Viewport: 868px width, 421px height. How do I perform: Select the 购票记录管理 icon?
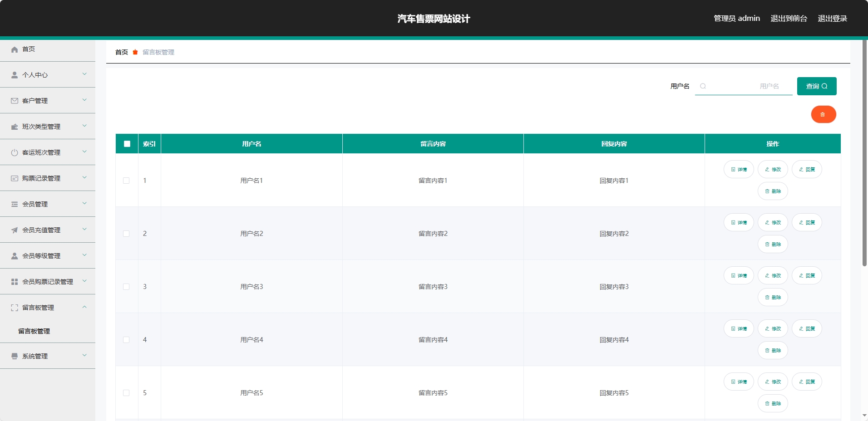tap(14, 178)
